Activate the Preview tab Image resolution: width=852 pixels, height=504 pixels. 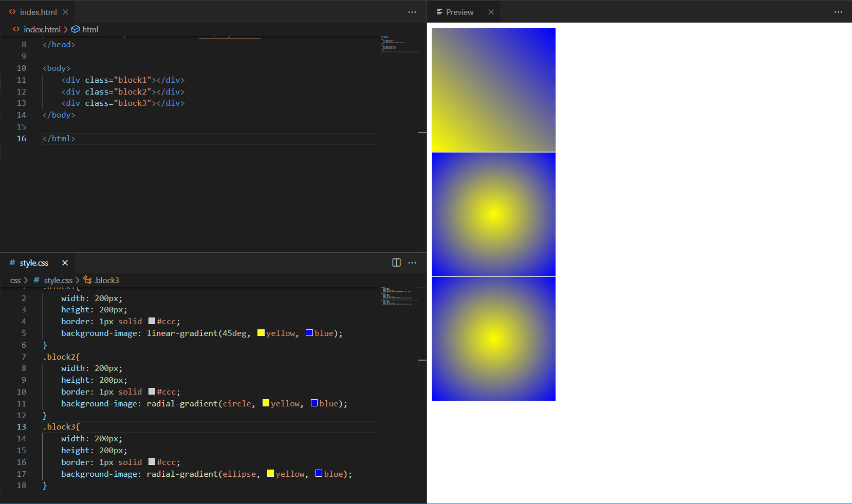(x=459, y=12)
